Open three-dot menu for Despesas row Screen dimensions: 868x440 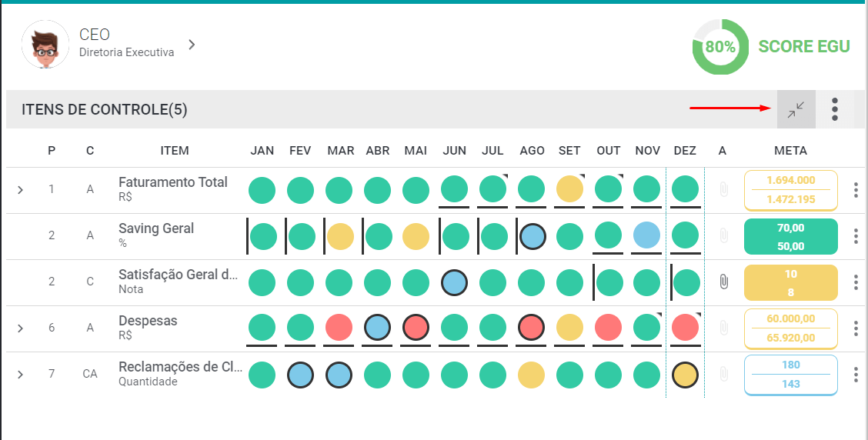click(x=856, y=328)
